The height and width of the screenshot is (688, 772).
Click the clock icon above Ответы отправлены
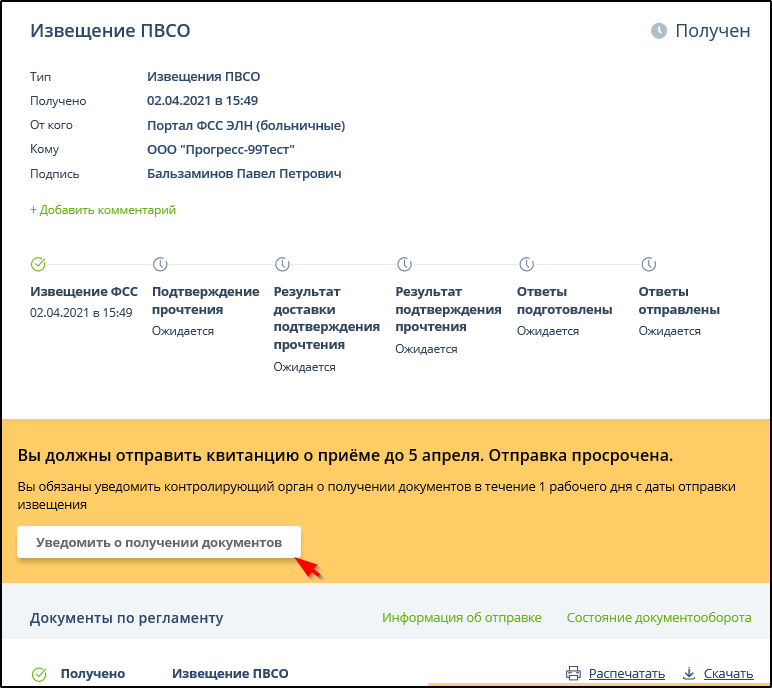pyautogui.click(x=647, y=265)
